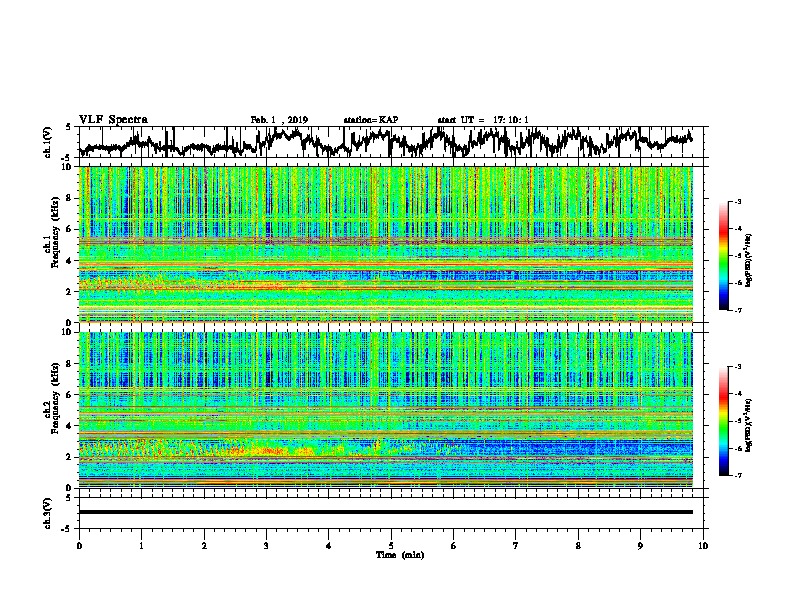Click the ch.2 spectrogram panel
Image resolution: width=792 pixels, height=612 pixels.
coord(386,410)
